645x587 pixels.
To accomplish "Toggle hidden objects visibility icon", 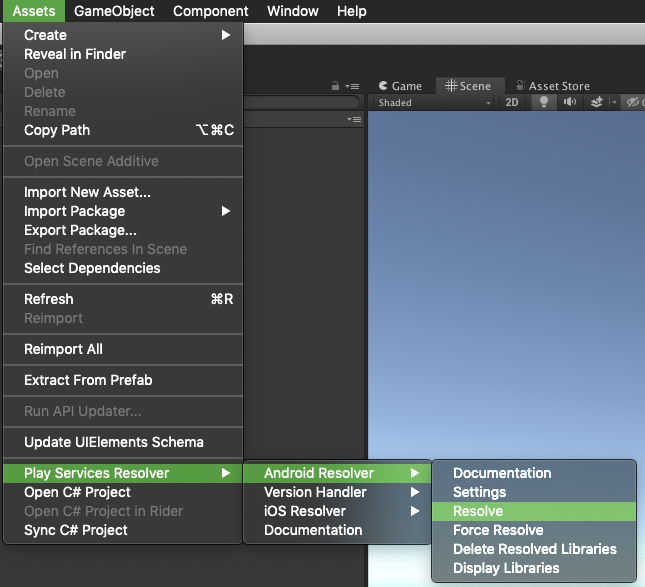I will point(633,102).
